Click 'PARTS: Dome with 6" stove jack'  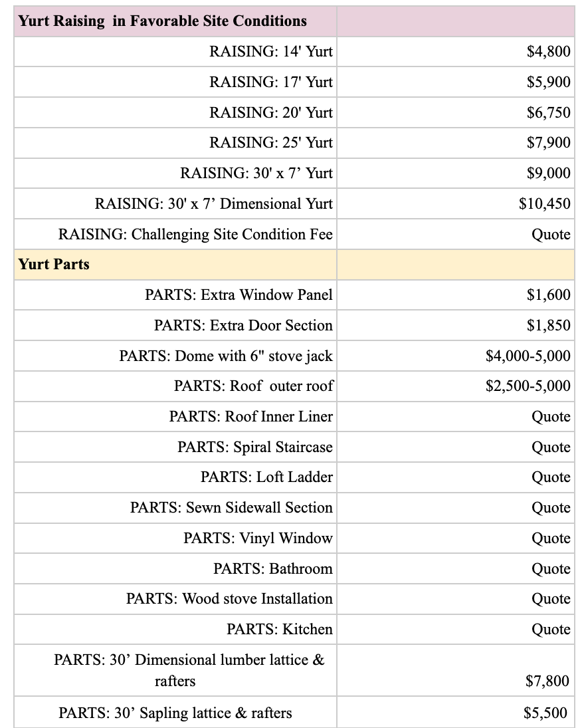point(226,356)
